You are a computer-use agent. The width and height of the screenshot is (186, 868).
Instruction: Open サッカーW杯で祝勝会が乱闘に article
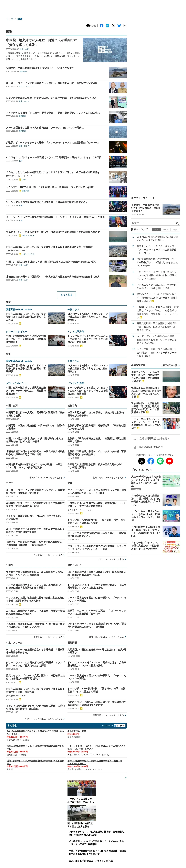(x=35, y=573)
